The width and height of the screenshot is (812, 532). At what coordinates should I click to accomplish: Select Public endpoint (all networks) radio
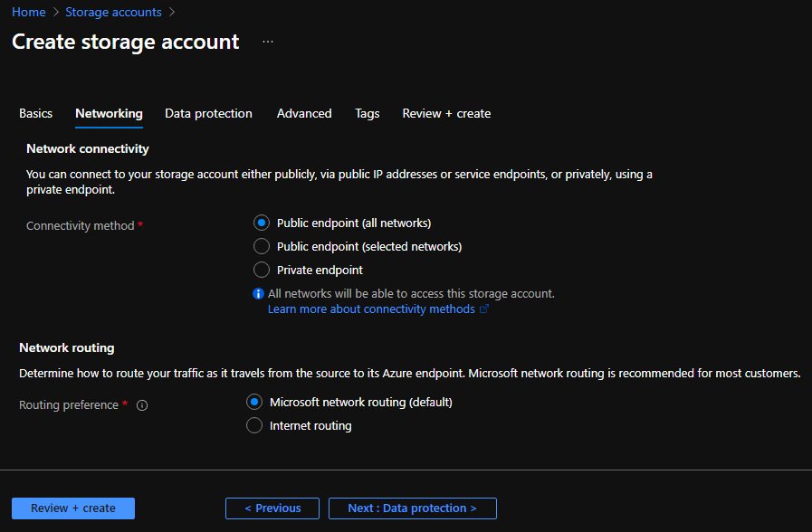(262, 223)
